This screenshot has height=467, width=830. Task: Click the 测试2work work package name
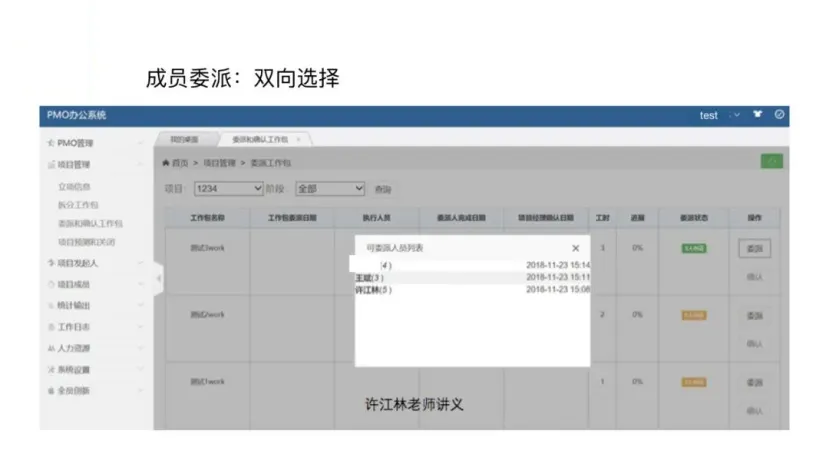point(208,315)
